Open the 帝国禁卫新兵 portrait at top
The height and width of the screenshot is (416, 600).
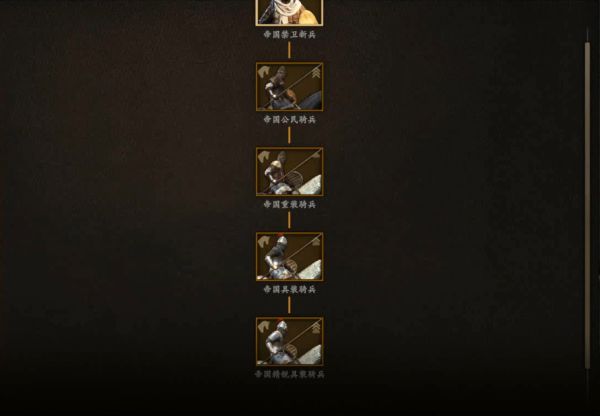click(290, 12)
